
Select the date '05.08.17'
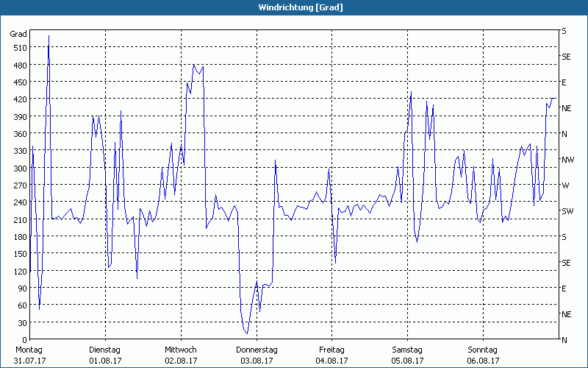pos(407,361)
